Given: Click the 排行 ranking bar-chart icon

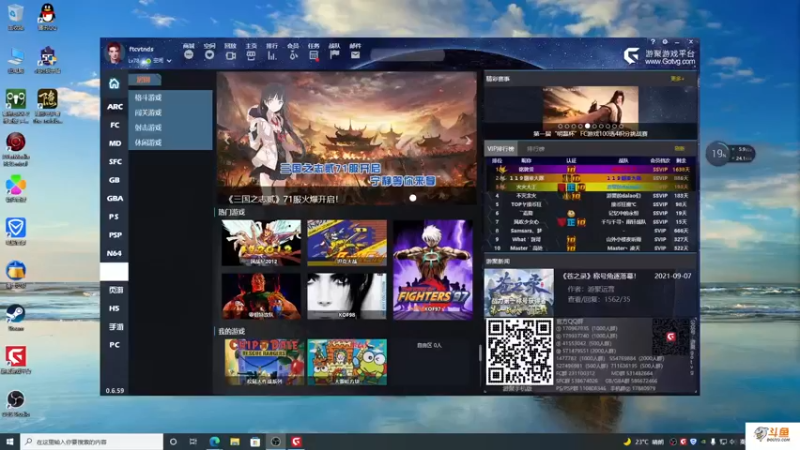Looking at the screenshot, I should click(x=272, y=55).
